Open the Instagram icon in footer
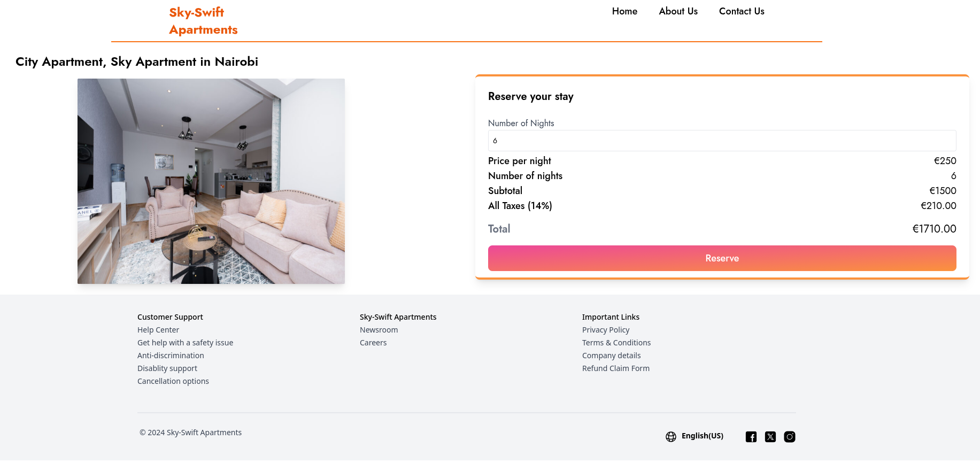 [x=790, y=437]
